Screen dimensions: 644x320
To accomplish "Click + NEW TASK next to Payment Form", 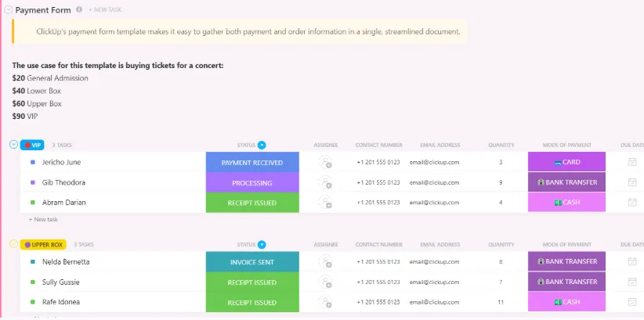I will (105, 10).
